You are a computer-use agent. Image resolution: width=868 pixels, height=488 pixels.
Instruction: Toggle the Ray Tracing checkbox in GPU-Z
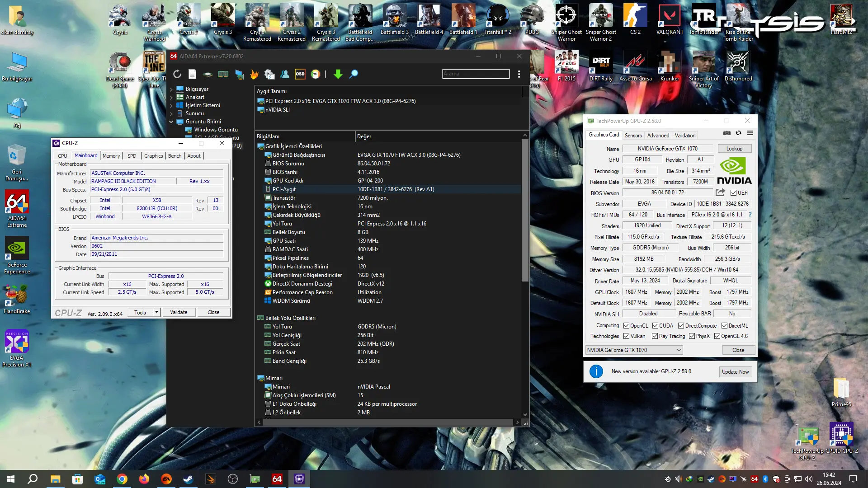pyautogui.click(x=655, y=336)
